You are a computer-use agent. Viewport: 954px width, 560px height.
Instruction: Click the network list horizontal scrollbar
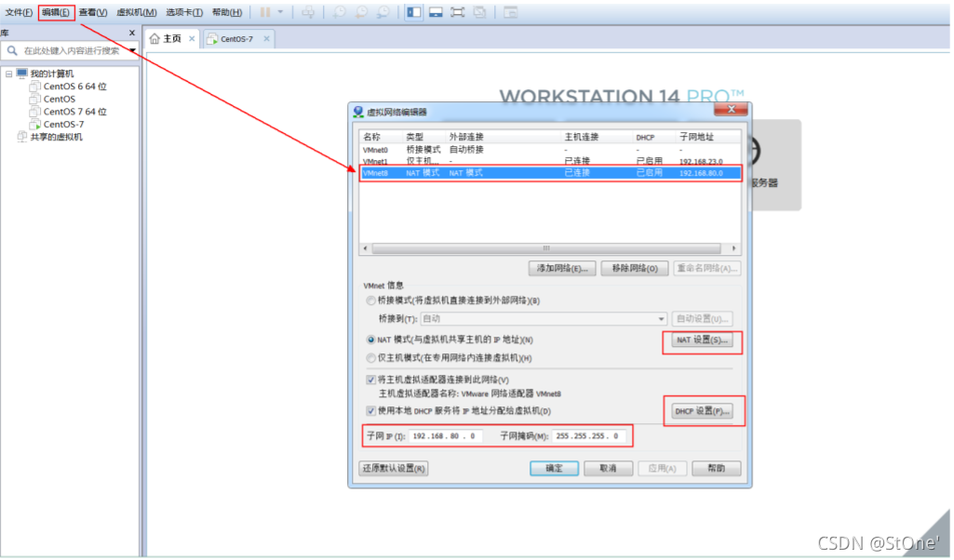coord(546,248)
